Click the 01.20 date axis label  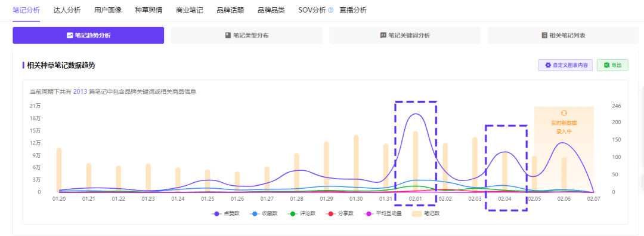coord(58,199)
